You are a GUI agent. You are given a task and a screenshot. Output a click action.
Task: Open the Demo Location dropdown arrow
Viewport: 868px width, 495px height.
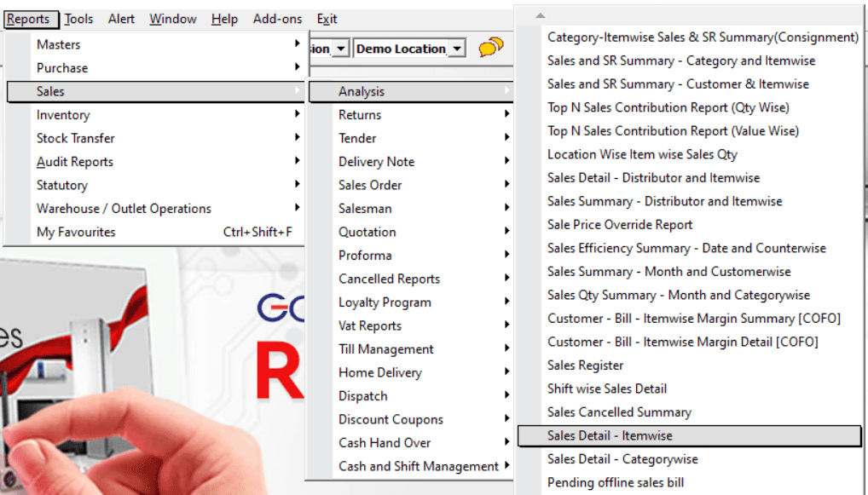pos(457,49)
